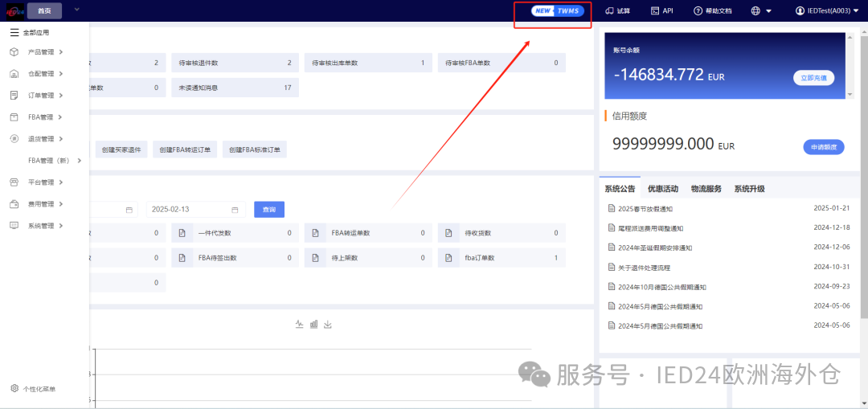Click the user avatar icon for IEDTest
868x409 pixels.
coord(800,10)
